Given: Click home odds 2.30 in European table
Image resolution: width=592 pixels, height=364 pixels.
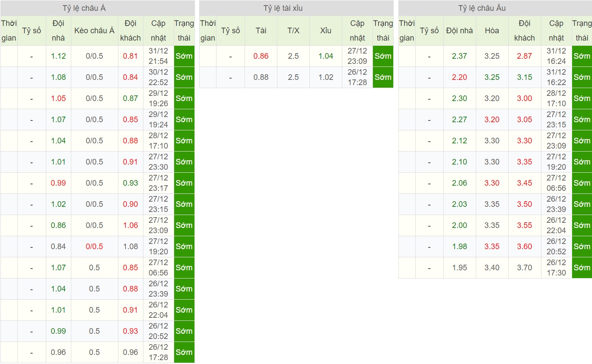Looking at the screenshot, I should click(x=459, y=98).
